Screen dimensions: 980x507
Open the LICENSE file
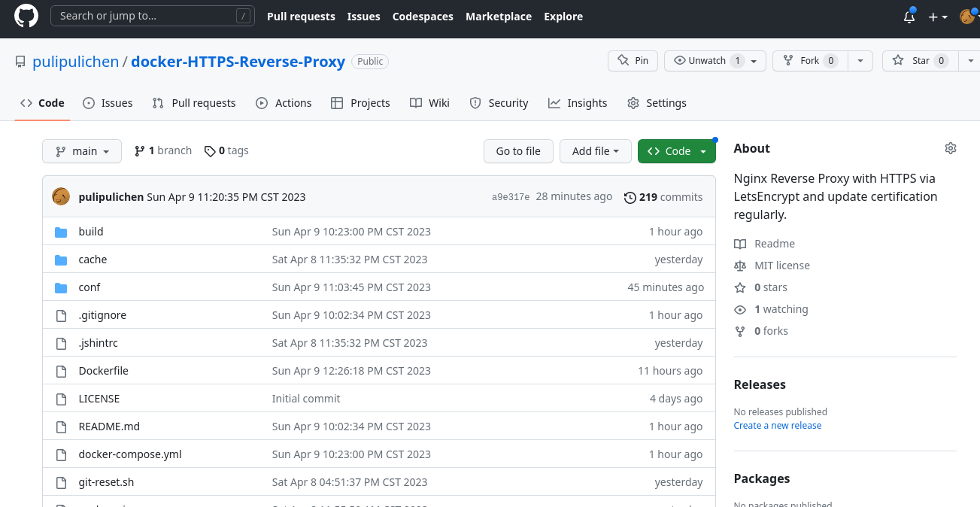(99, 399)
